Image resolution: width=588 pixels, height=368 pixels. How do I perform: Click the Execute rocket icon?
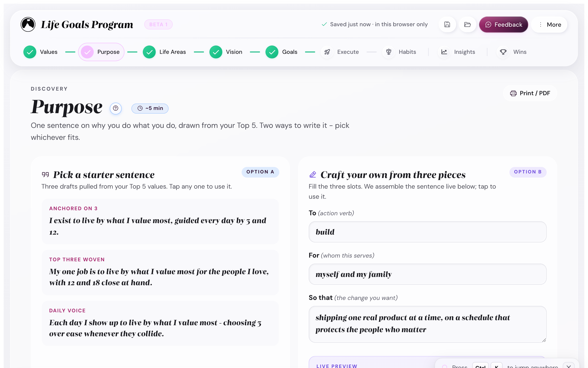pyautogui.click(x=327, y=52)
